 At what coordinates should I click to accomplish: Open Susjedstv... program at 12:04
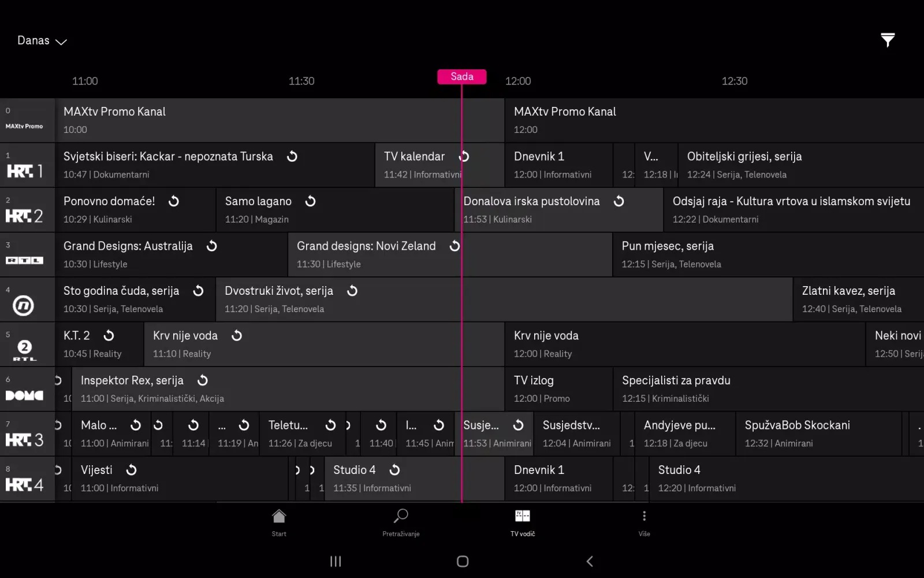click(x=577, y=434)
